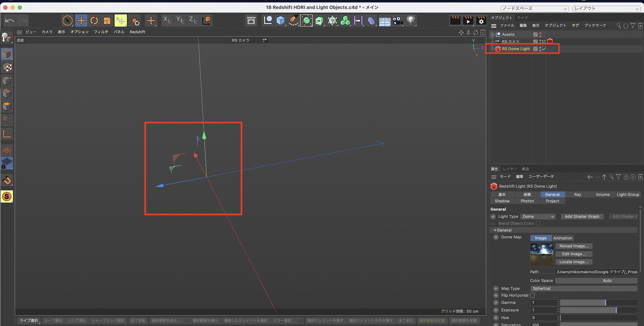Switch to the Shadow tab
Viewport: 644px width, 326px height.
click(502, 201)
